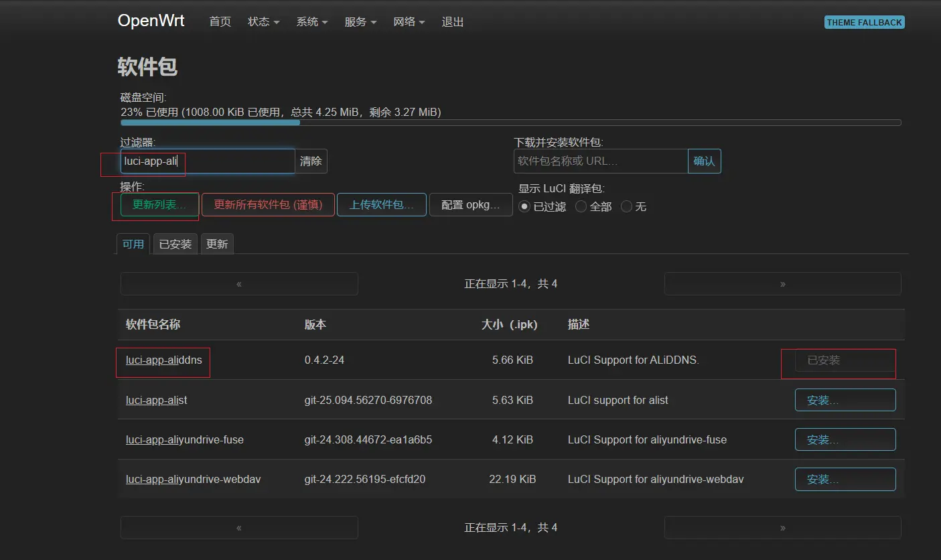
Task: Click the 更新列表 button
Action: (159, 205)
